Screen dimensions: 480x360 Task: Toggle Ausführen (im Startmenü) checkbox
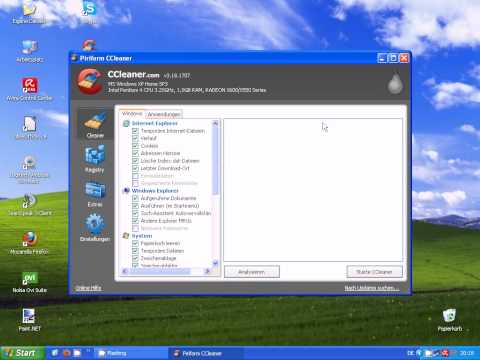[135, 206]
